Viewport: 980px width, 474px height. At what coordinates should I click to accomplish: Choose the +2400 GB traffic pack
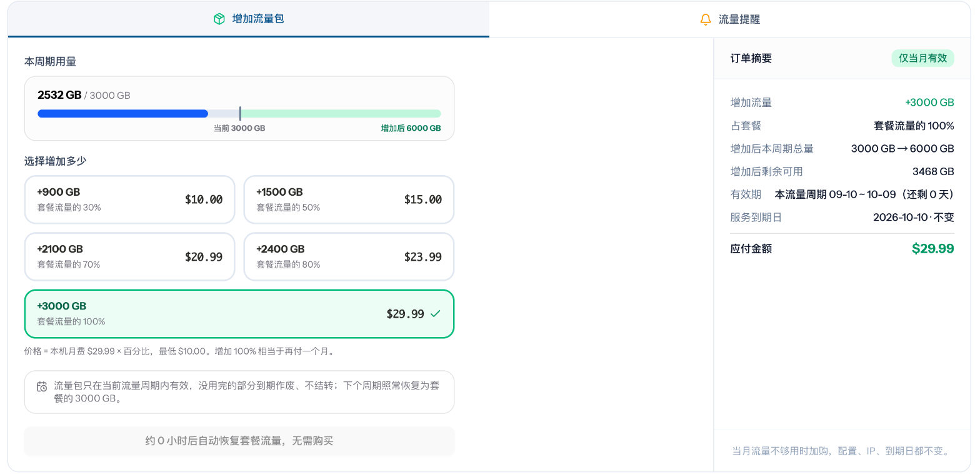pos(349,256)
